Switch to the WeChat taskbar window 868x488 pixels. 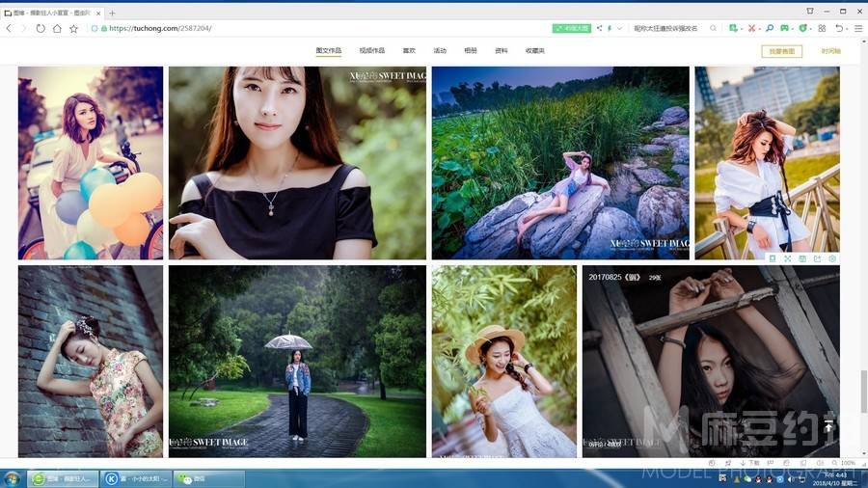209,478
